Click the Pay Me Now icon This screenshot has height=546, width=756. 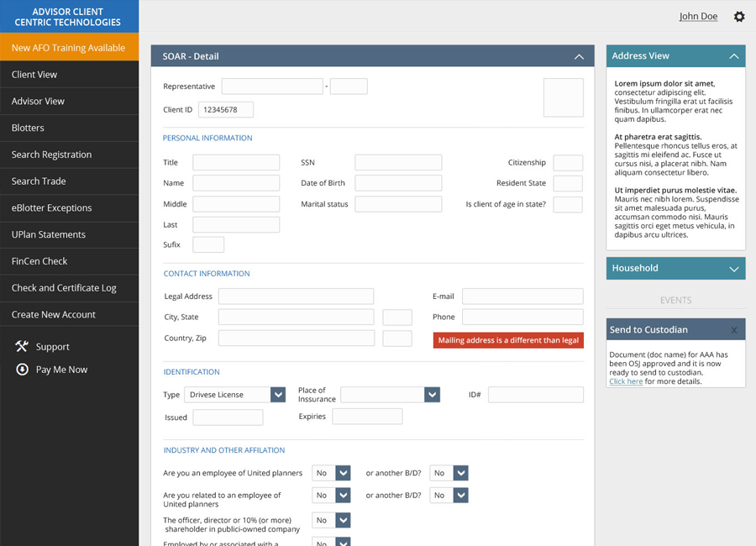tap(22, 370)
